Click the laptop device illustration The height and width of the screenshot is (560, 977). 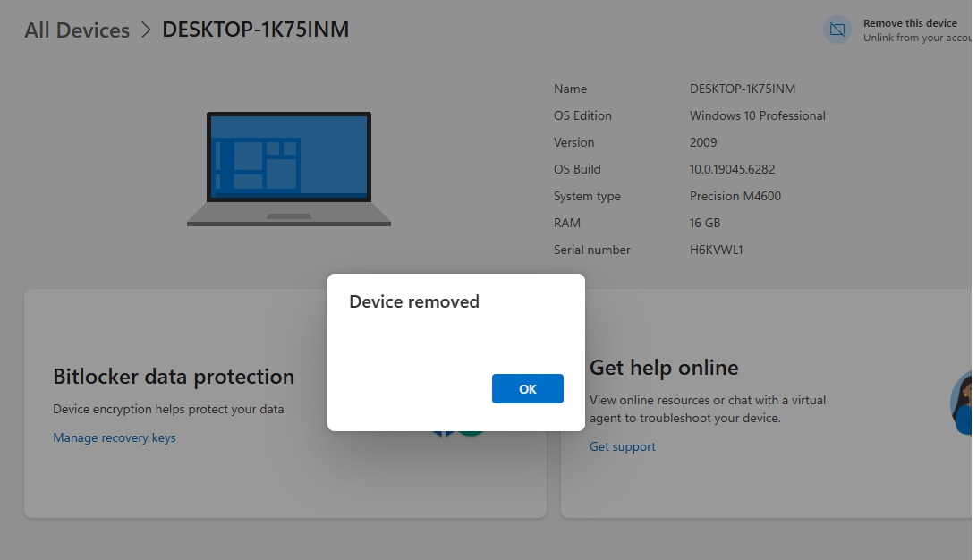click(x=288, y=170)
